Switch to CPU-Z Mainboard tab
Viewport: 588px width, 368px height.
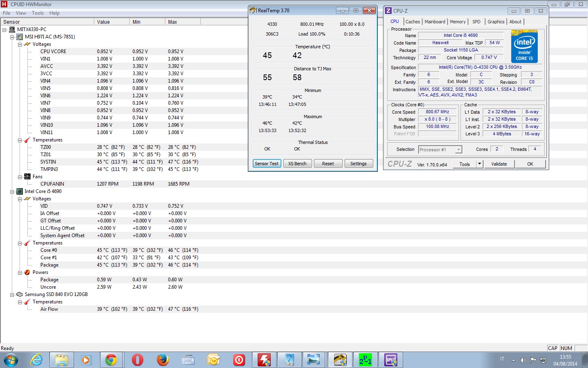(435, 22)
